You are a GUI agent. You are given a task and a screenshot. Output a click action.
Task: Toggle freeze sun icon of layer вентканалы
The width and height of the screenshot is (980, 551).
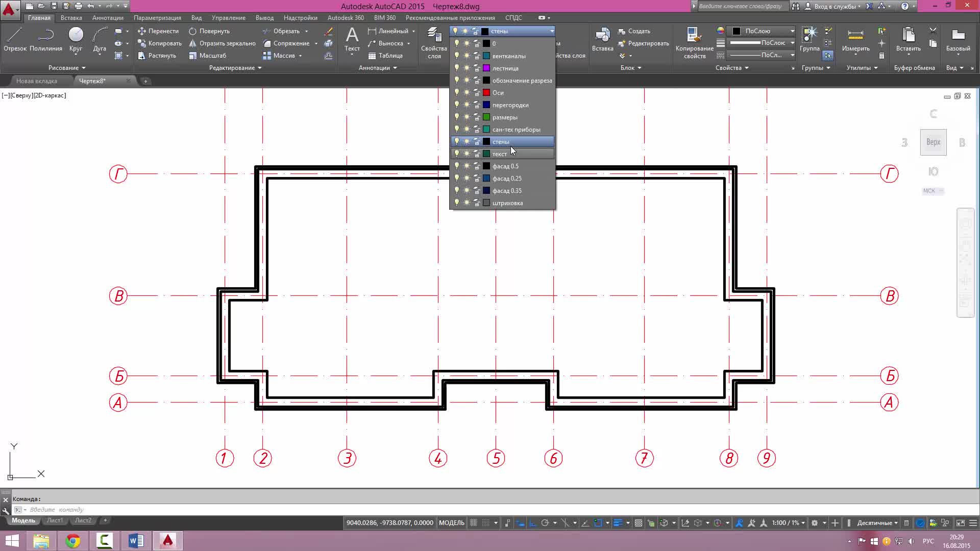coord(467,56)
